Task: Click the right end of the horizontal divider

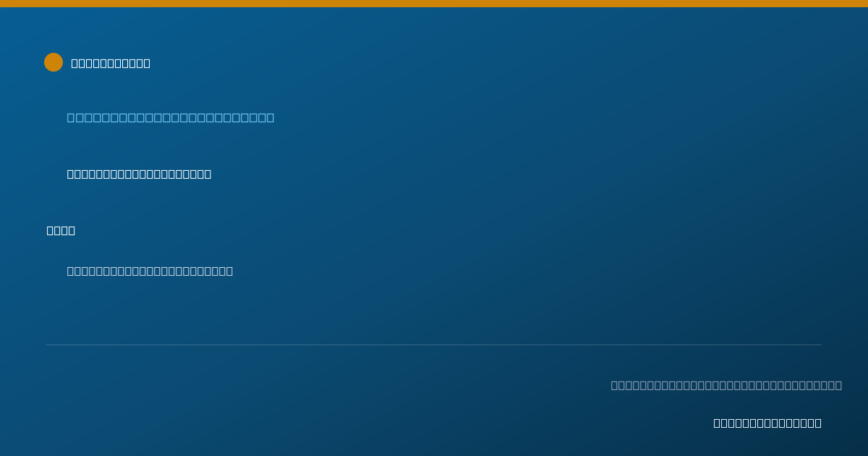Action: point(820,345)
